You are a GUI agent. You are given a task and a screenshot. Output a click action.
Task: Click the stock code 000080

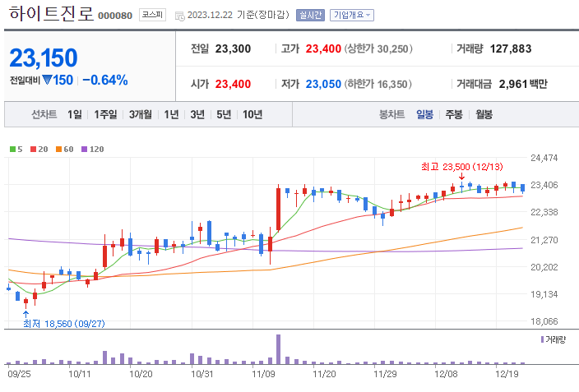[x=115, y=16]
